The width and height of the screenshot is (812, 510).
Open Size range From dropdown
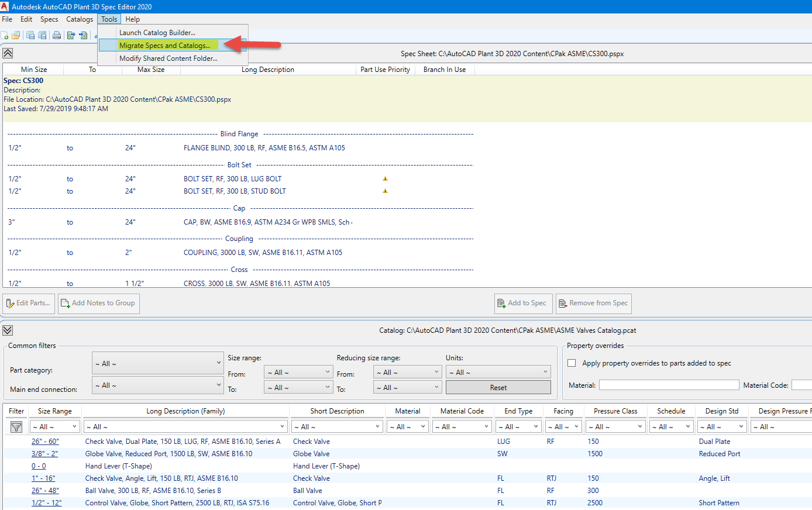[298, 373]
